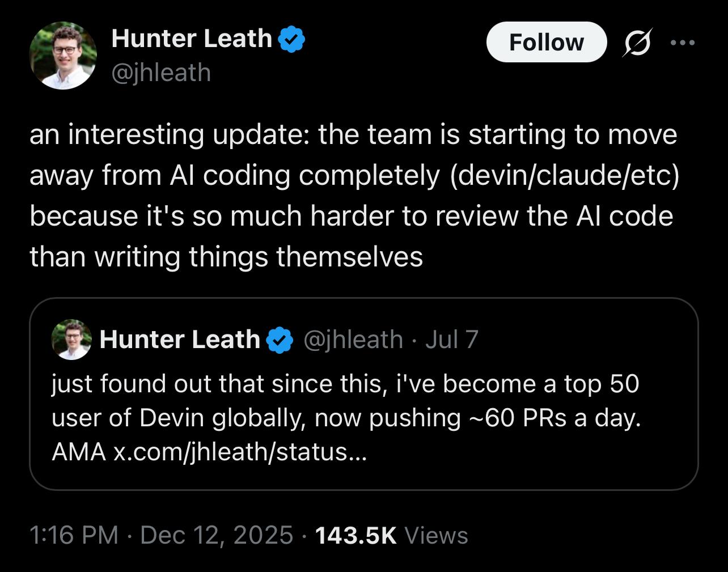Screen dimensions: 728x572
Task: Open the Hunter Leath display name at top
Action: (192, 39)
